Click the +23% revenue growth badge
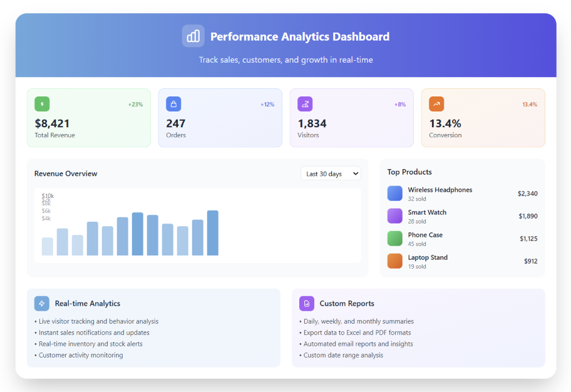571x392 pixels. pos(135,105)
